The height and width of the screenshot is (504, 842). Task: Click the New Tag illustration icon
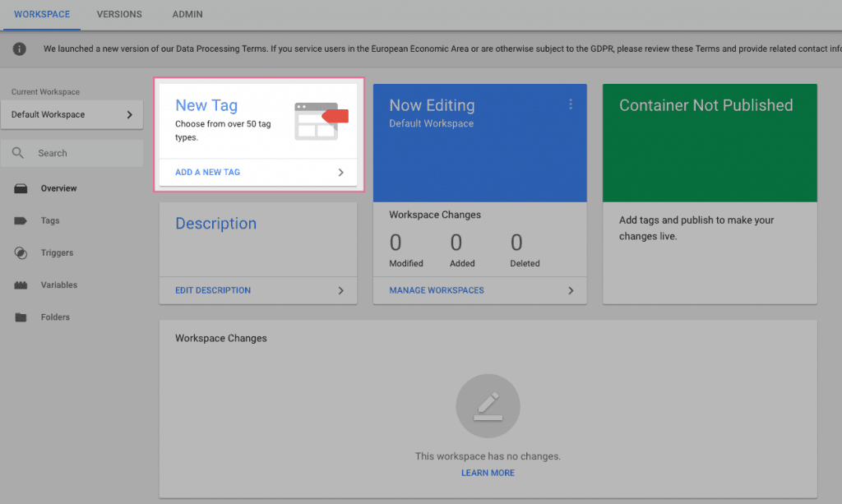322,122
